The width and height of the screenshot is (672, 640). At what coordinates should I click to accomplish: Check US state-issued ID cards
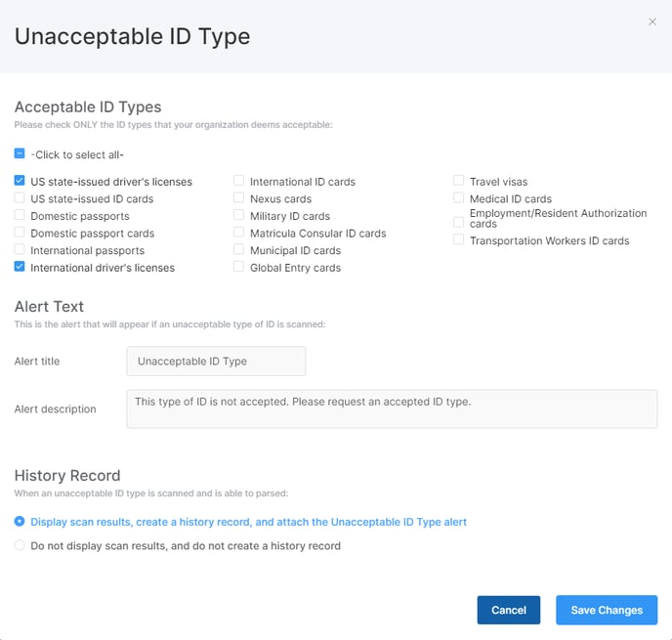pos(20,197)
